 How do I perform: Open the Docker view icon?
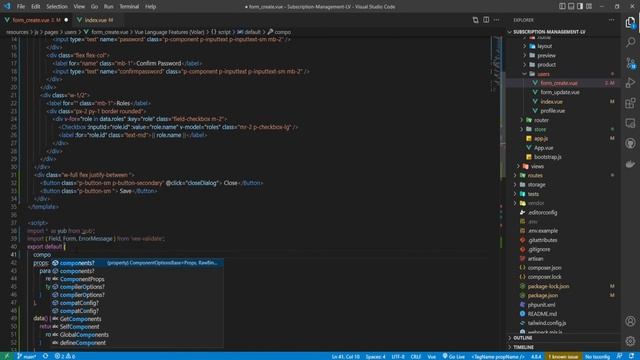coord(630,164)
